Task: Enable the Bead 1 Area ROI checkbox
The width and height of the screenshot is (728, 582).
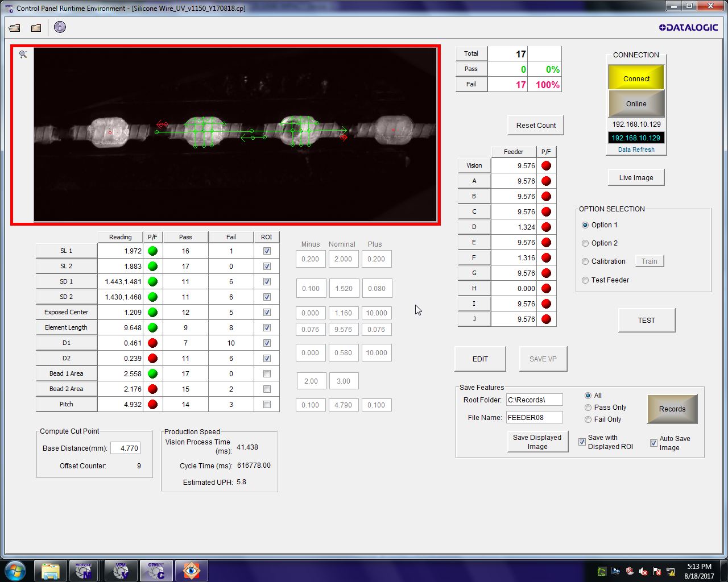Action: 267,374
